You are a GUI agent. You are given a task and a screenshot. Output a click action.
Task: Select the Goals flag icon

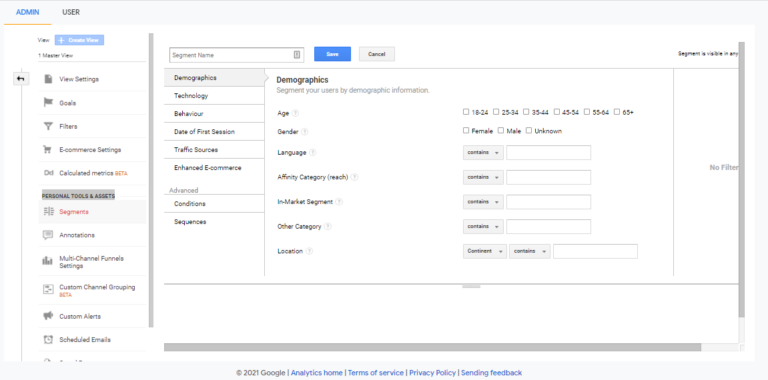tap(48, 103)
